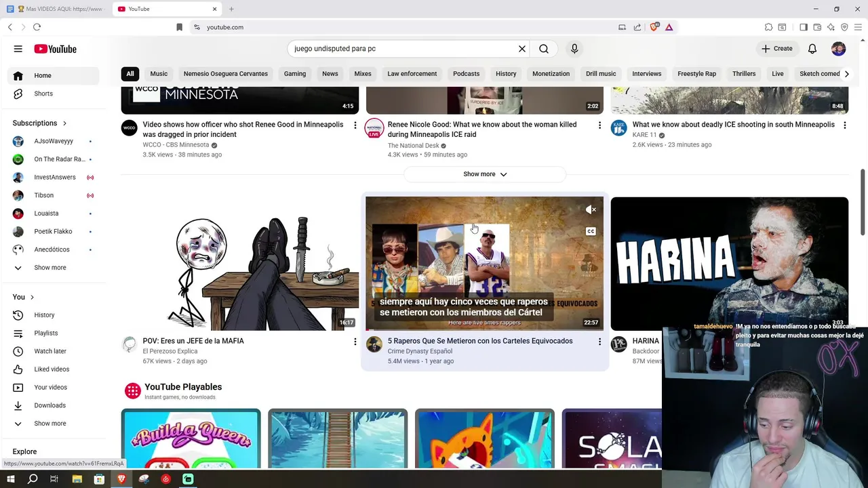Open options for KARE 11 video
The height and width of the screenshot is (488, 868).
(x=844, y=125)
